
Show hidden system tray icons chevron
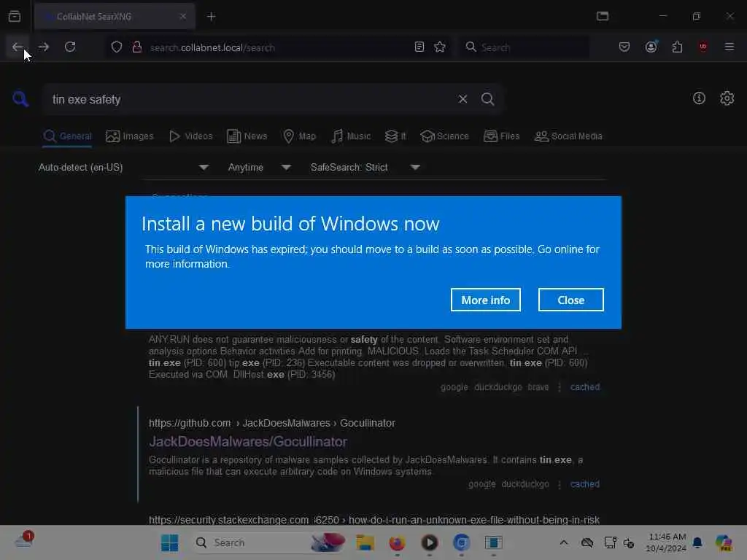(564, 542)
